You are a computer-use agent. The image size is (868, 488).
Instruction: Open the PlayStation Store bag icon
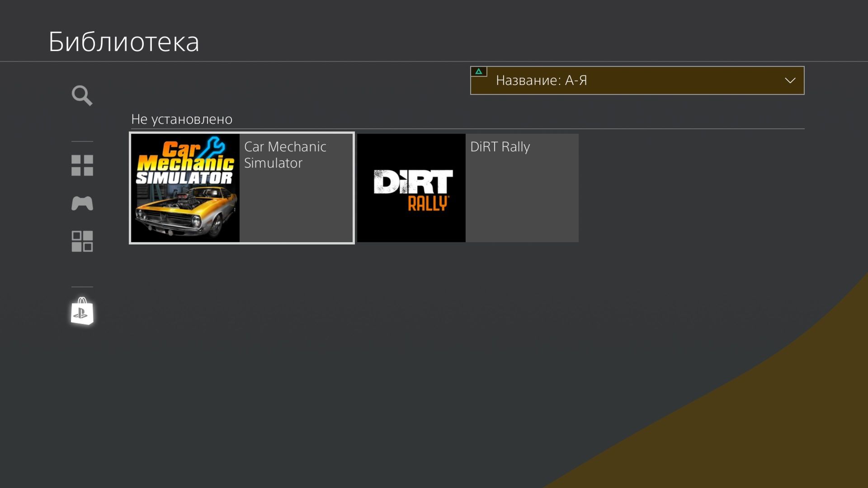click(x=82, y=311)
